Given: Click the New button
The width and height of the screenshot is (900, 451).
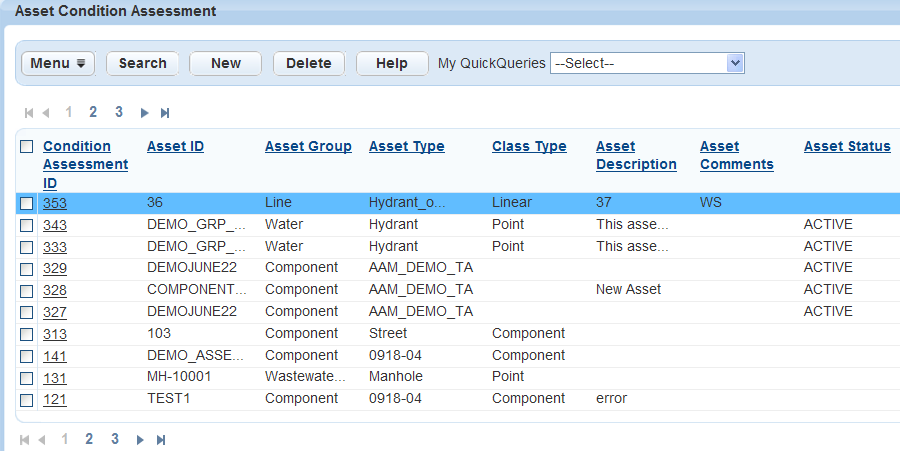Looking at the screenshot, I should point(225,63).
